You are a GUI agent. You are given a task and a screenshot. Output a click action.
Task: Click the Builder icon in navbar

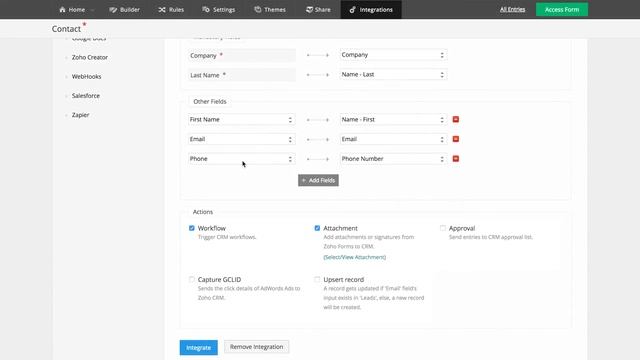click(113, 9)
